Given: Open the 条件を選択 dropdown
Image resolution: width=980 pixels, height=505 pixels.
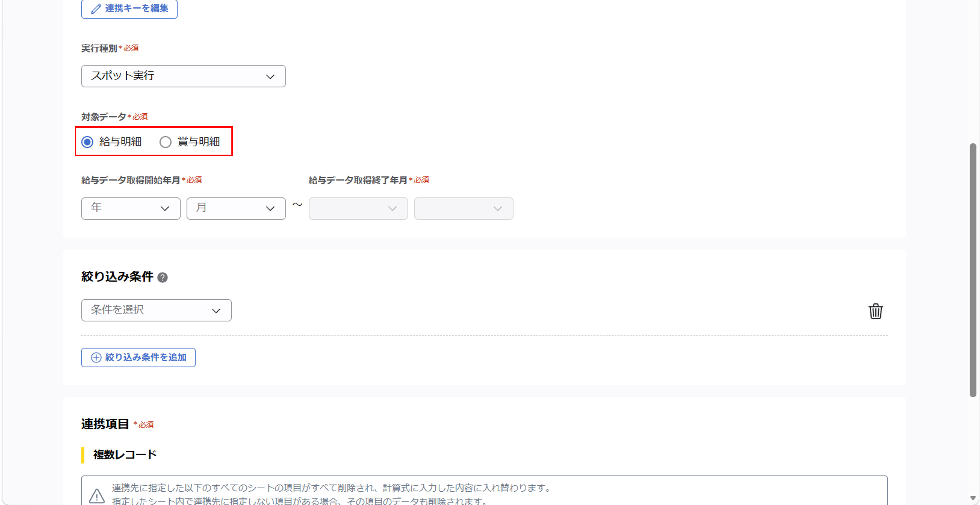Looking at the screenshot, I should [156, 310].
